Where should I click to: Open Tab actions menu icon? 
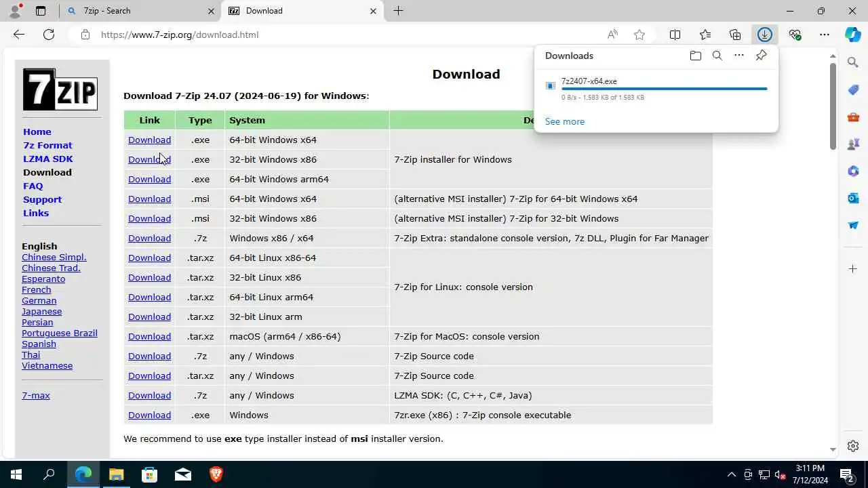(41, 11)
